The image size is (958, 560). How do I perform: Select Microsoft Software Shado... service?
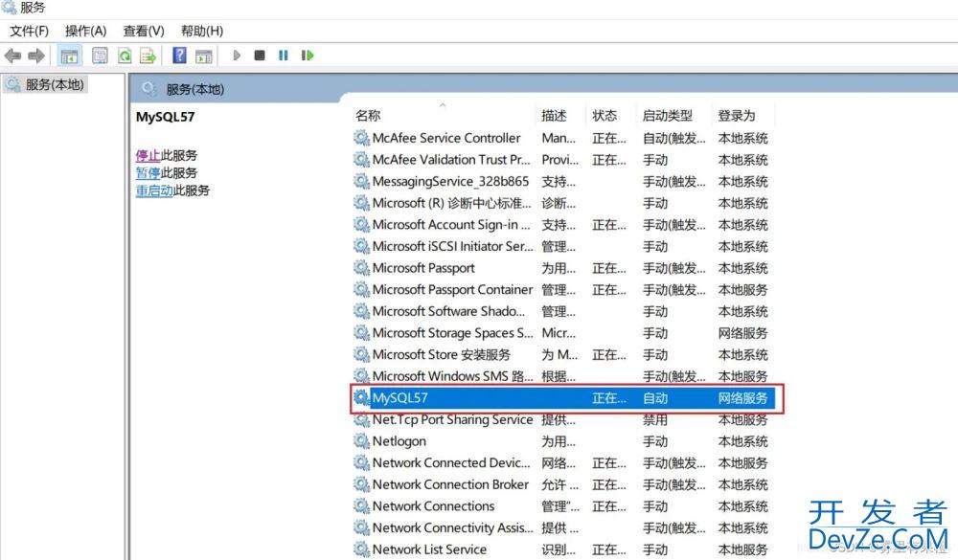[x=448, y=311]
